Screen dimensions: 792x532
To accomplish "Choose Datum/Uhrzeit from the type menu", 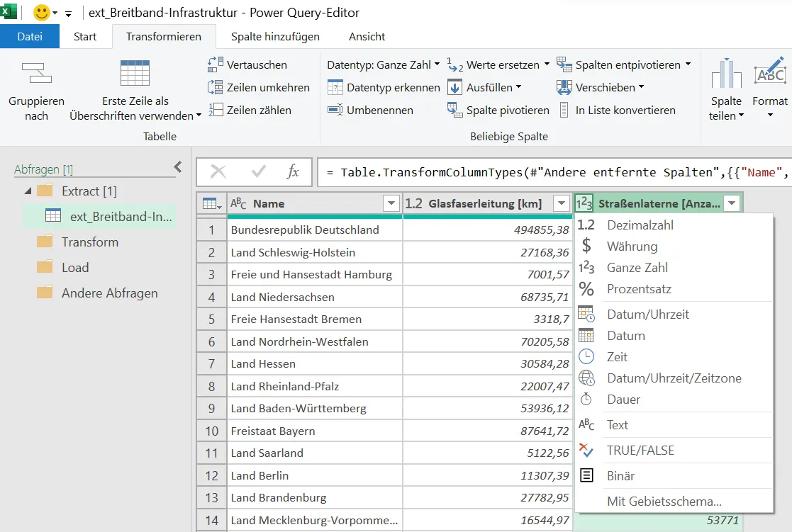I will [674, 315].
